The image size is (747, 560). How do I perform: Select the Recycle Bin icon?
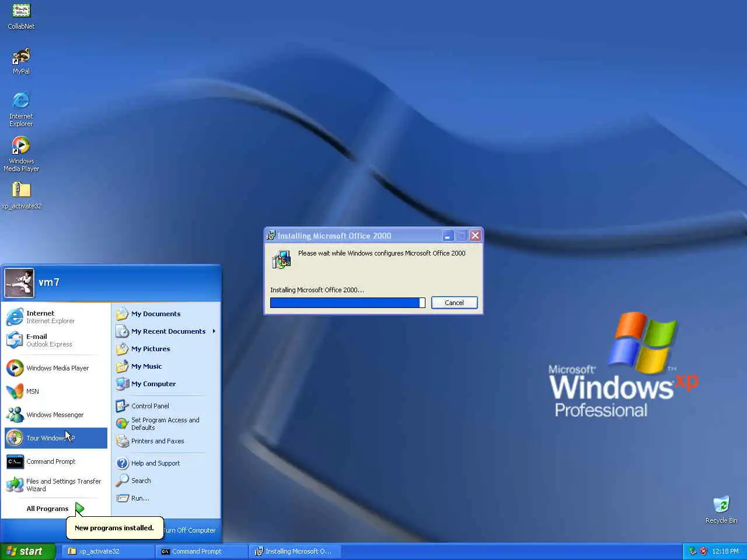[x=721, y=509]
